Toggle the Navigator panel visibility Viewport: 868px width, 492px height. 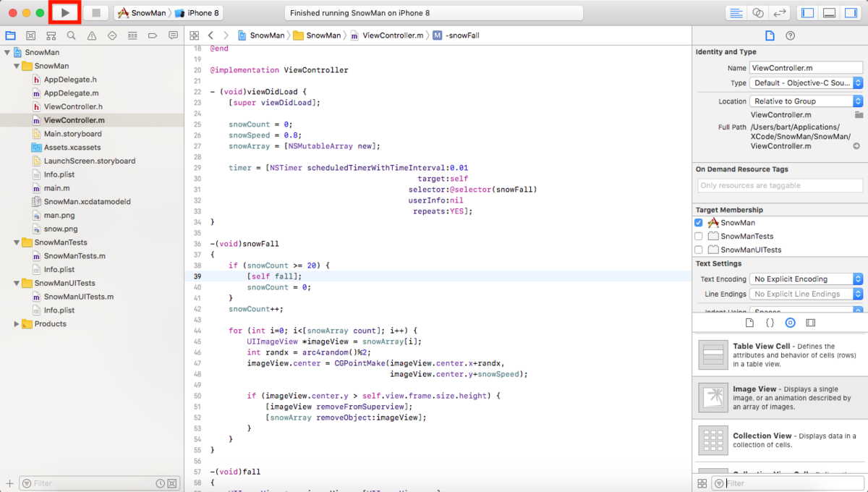808,13
